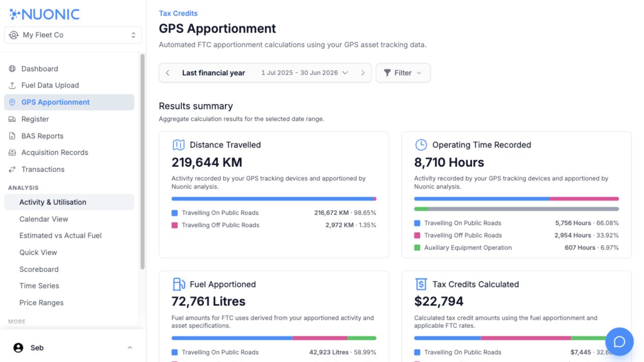The height and width of the screenshot is (362, 644).
Task: Open Estimated vs Actual Fuel
Action: pos(69,235)
